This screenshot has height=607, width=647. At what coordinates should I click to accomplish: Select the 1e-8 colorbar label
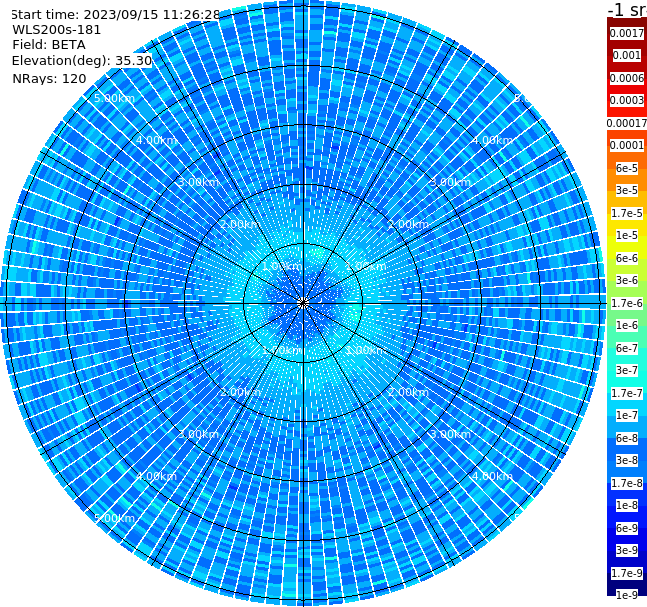[627, 505]
